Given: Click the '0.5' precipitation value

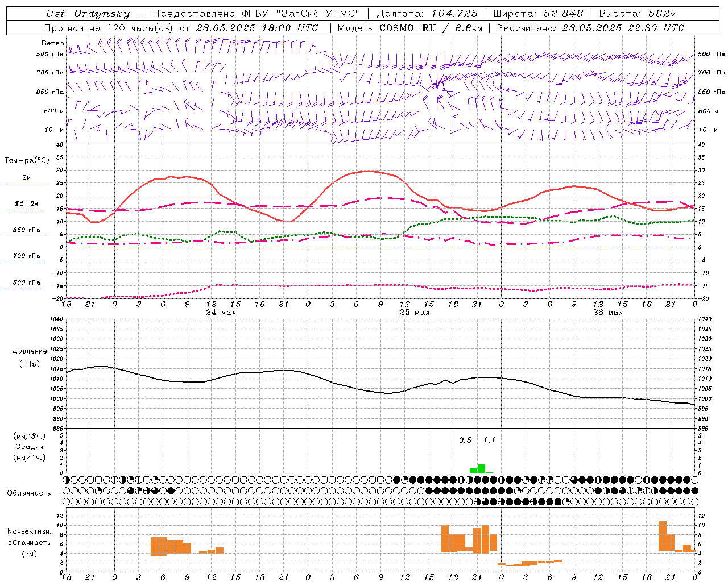Looking at the screenshot, I should 465,440.
